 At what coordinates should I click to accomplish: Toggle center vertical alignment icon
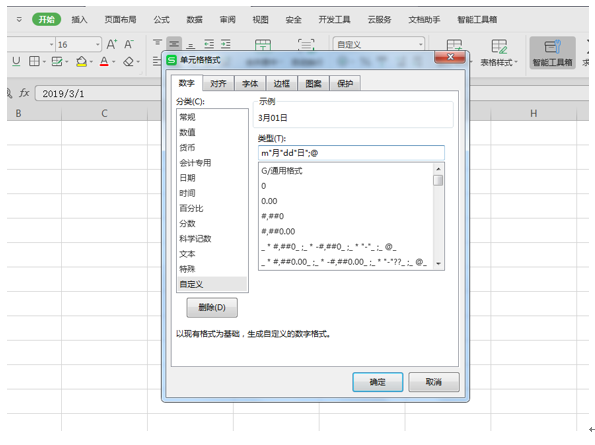pyautogui.click(x=174, y=44)
